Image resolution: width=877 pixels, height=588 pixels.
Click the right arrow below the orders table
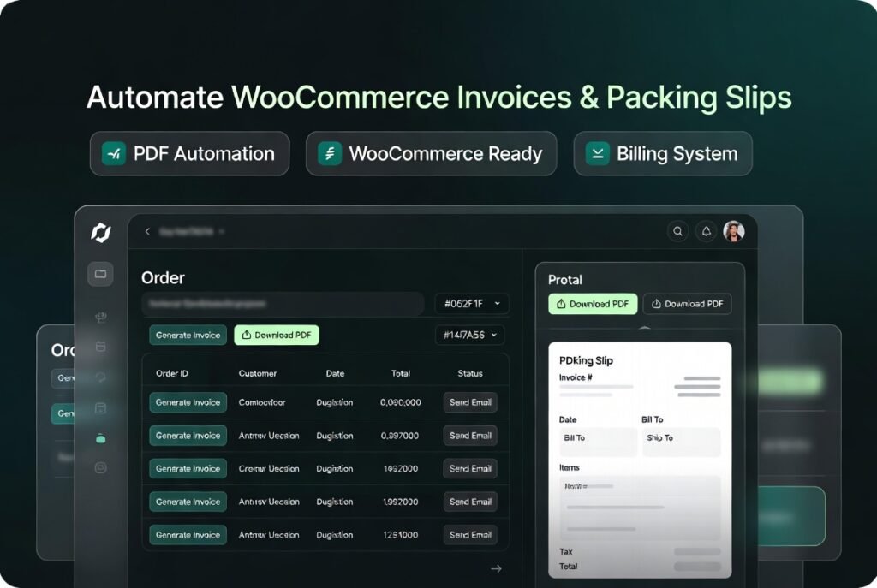click(x=496, y=569)
